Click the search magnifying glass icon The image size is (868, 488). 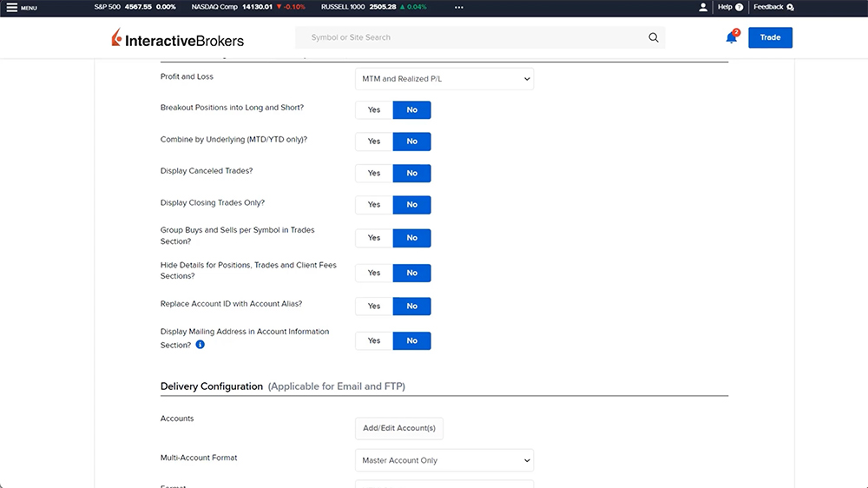654,38
